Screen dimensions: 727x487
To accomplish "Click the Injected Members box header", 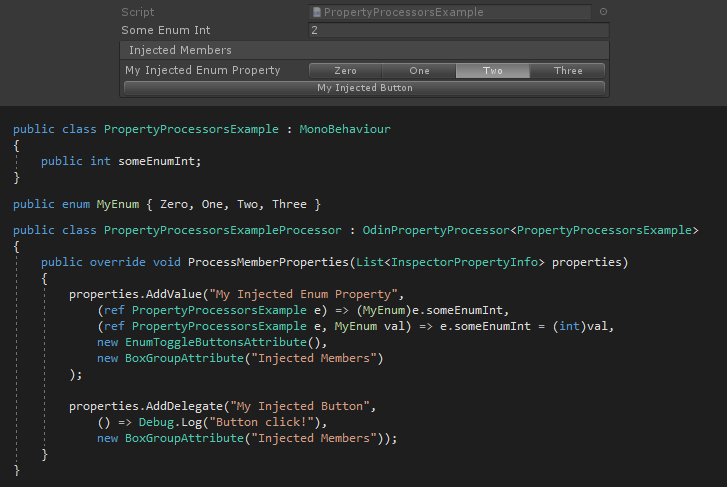I will (364, 50).
